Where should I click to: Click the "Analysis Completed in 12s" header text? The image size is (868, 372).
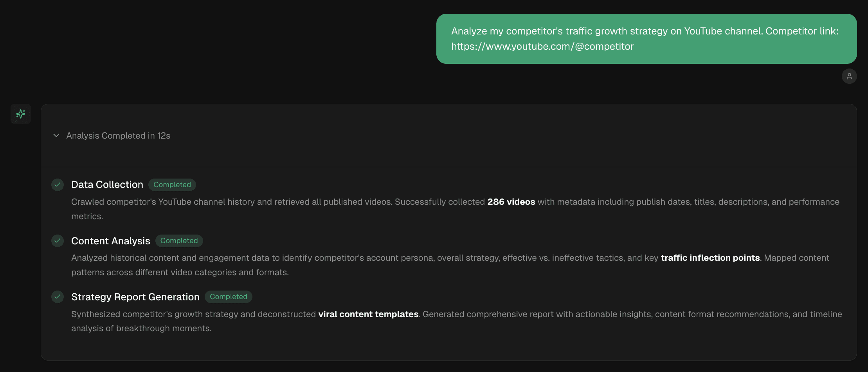click(x=118, y=135)
